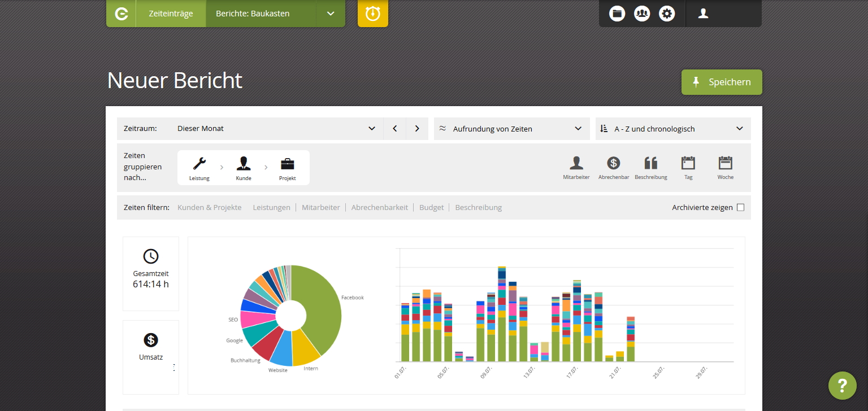Expand the Berichte menu chevron
The width and height of the screenshot is (868, 411).
click(x=331, y=14)
